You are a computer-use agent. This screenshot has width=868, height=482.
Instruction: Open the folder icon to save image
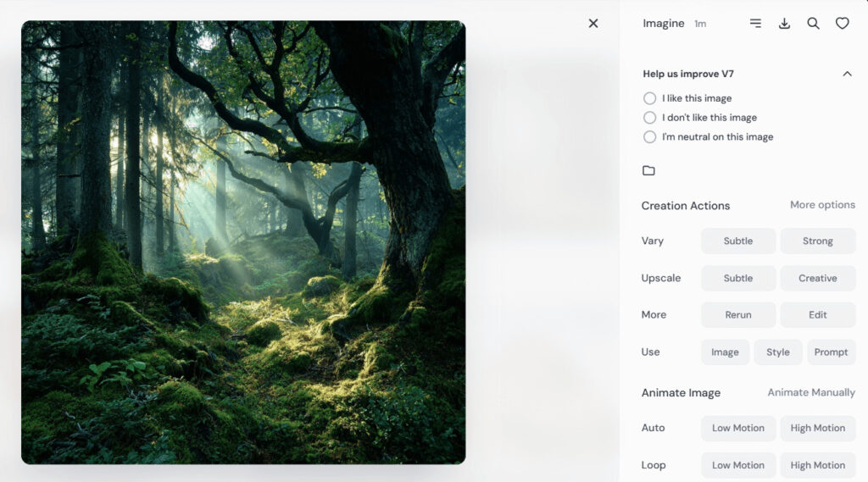(x=648, y=170)
